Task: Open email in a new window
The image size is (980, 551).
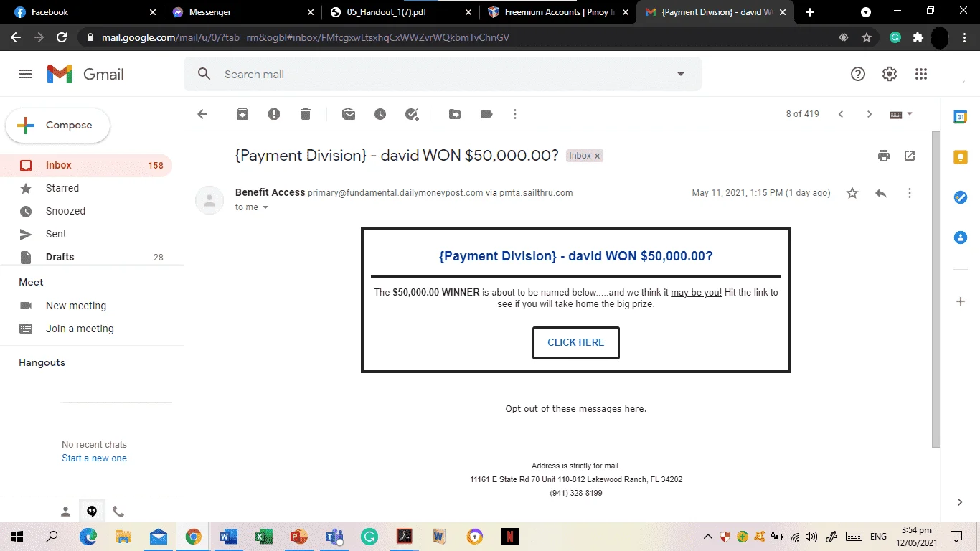Action: point(910,156)
